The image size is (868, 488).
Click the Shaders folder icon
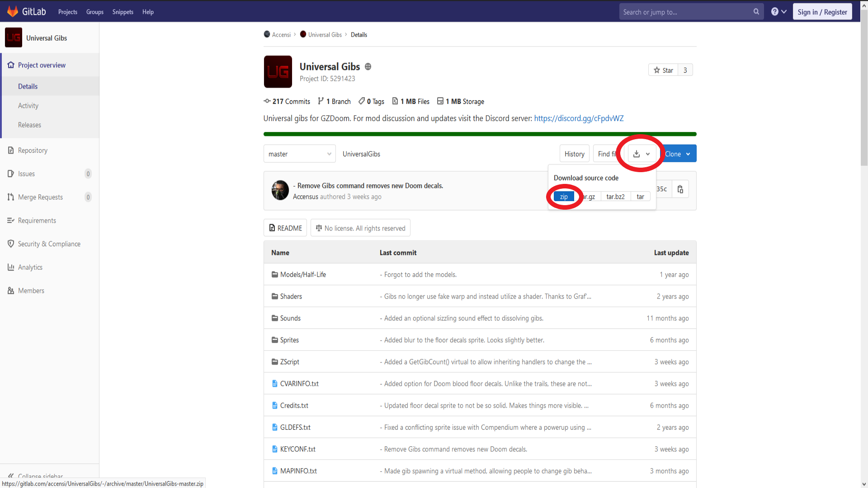[274, 296]
